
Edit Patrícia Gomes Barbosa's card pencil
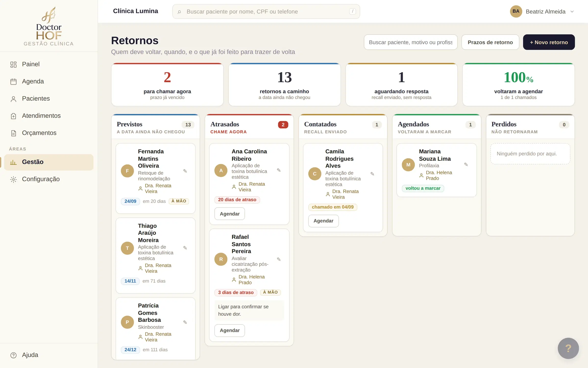tap(185, 322)
